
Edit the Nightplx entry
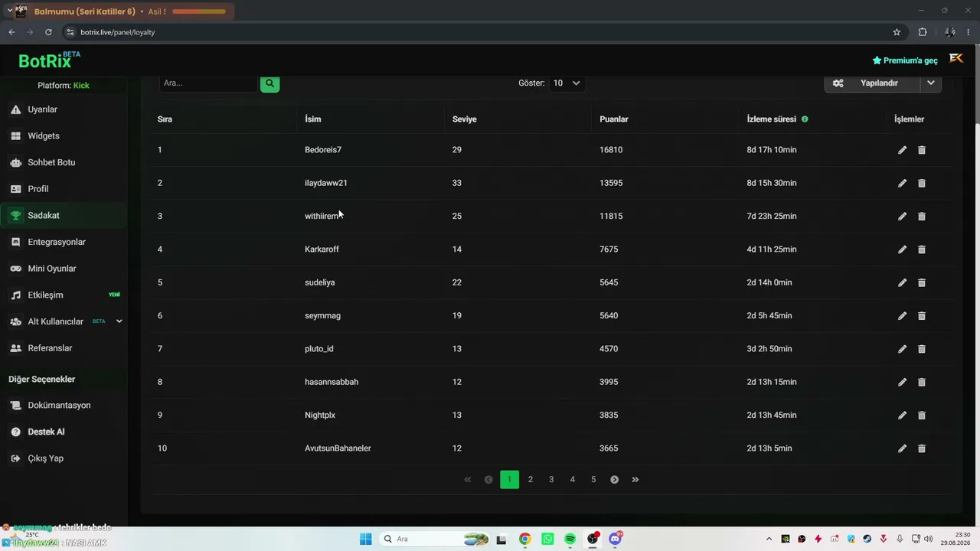[902, 415]
